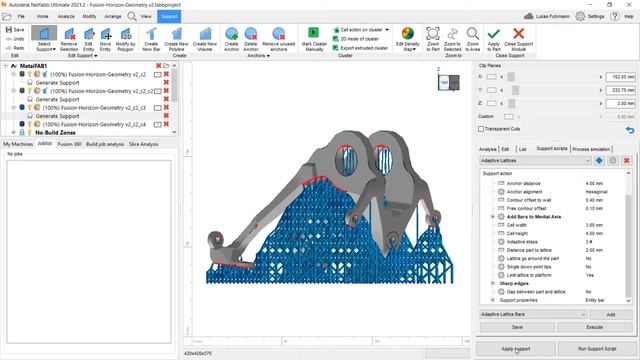Click the Zoom to Part icon

pos(433,33)
